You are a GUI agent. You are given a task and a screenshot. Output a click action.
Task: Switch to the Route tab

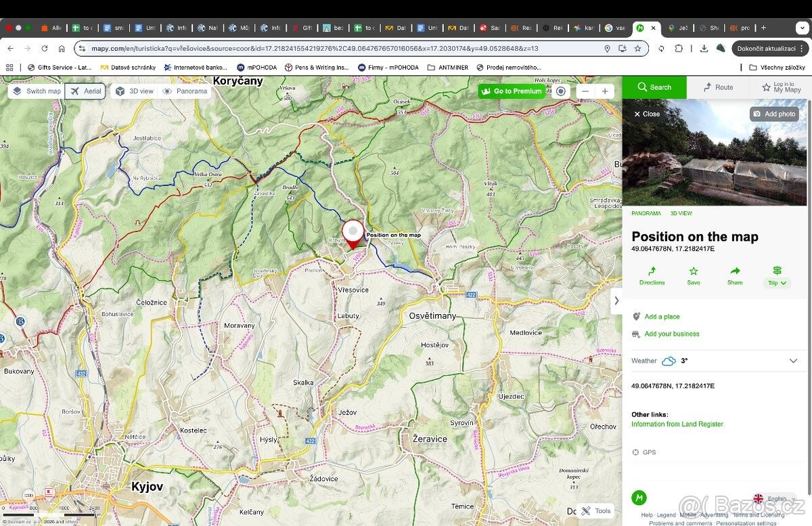click(718, 87)
